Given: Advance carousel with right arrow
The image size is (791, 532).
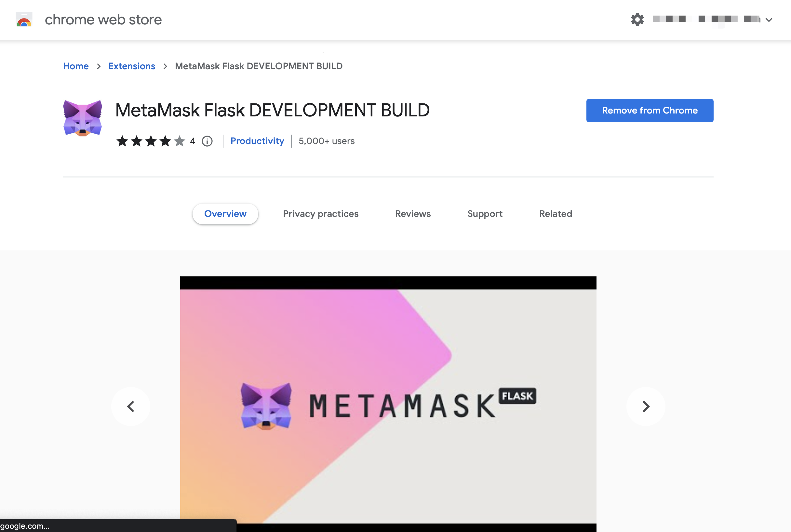Looking at the screenshot, I should [645, 406].
